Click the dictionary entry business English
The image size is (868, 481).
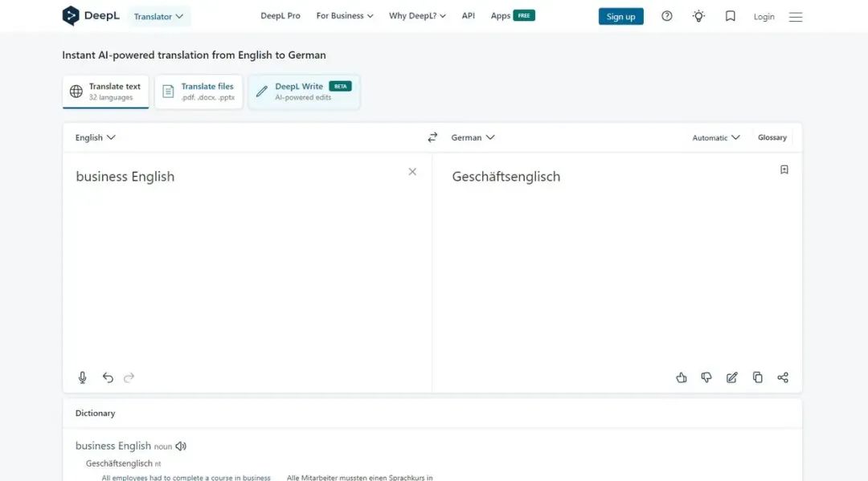click(113, 446)
